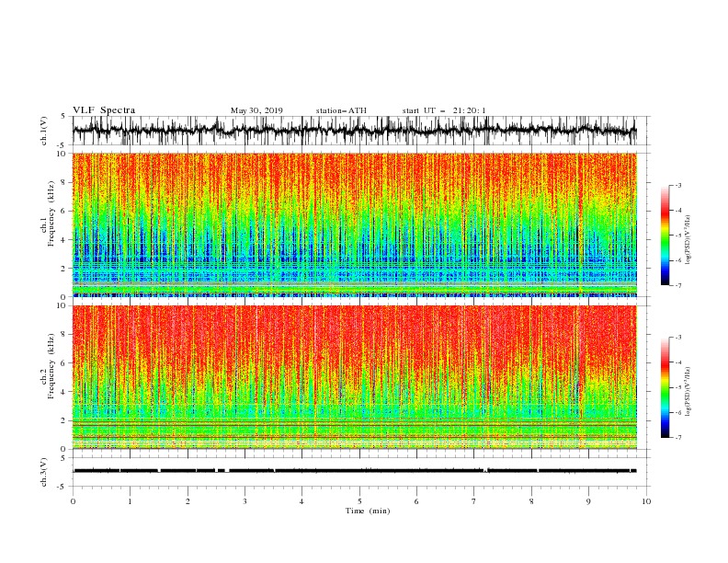This screenshot has height=563, width=728.
Task: Click the time axis tick label '0'
Action: pos(73,501)
